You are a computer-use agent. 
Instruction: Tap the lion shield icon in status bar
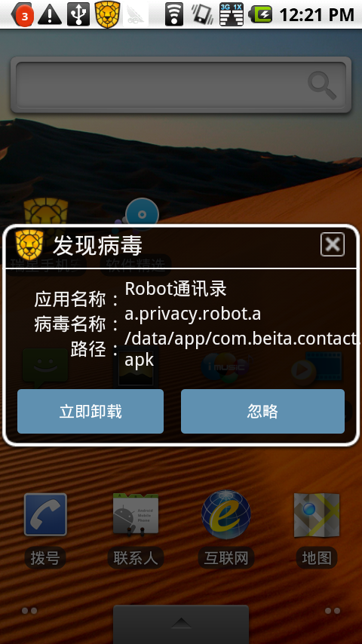(x=107, y=14)
